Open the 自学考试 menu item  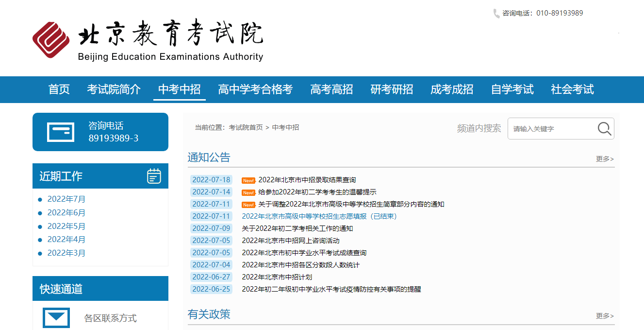[512, 89]
